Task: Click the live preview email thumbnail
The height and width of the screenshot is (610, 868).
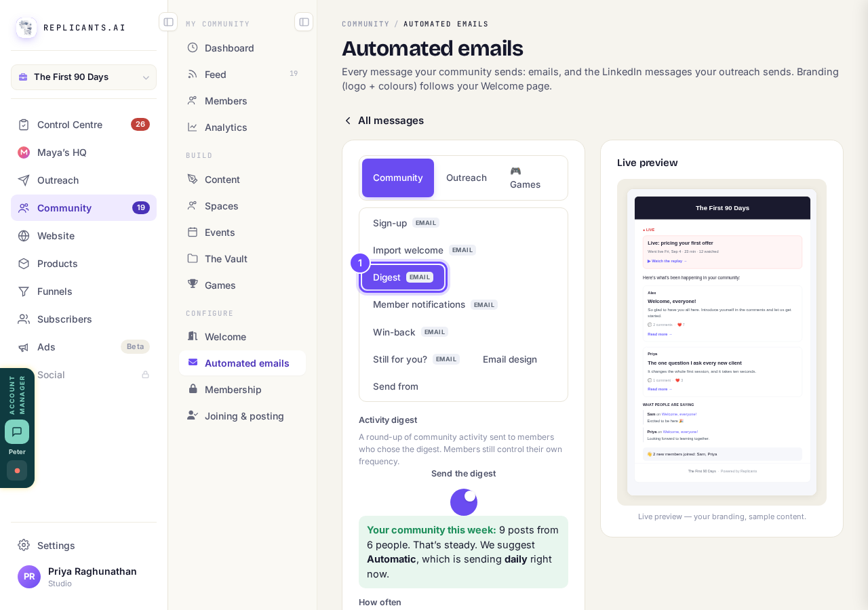Action: pos(722,342)
